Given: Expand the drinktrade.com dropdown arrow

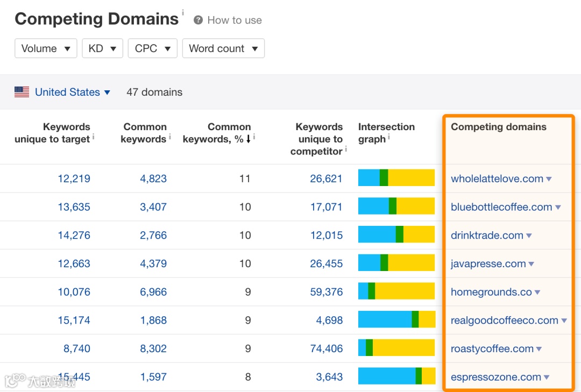Looking at the screenshot, I should (529, 236).
